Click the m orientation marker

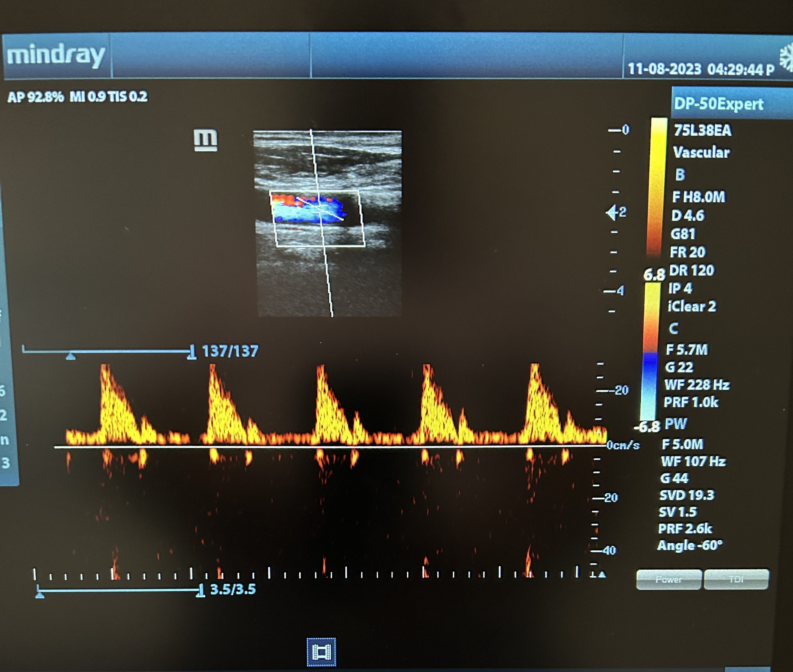pos(206,140)
